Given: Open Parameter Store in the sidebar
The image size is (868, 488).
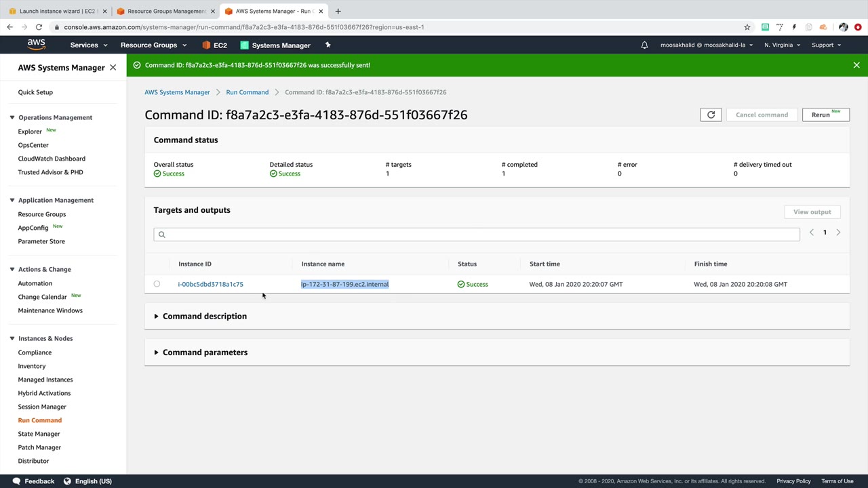Looking at the screenshot, I should click(41, 241).
